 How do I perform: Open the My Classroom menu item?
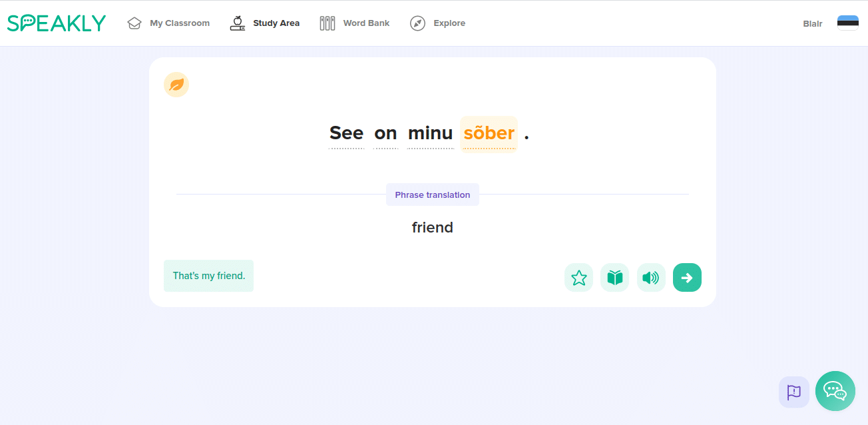point(168,23)
